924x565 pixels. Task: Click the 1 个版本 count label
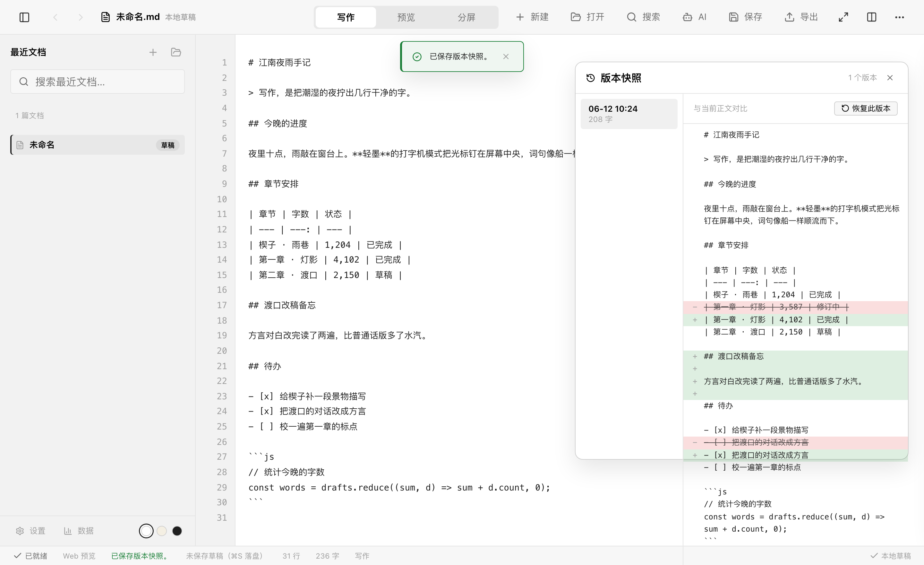pos(862,78)
